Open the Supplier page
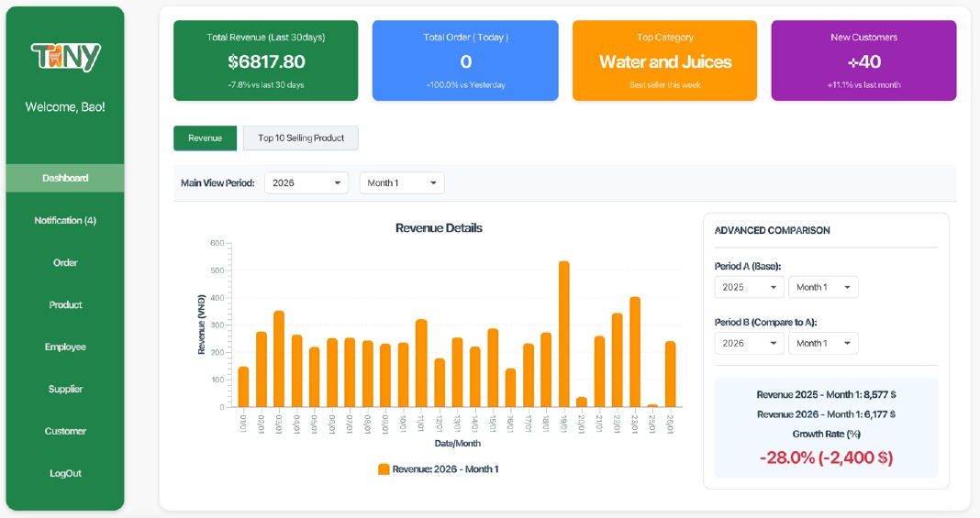Screen dimensions: 980x518 coord(65,389)
